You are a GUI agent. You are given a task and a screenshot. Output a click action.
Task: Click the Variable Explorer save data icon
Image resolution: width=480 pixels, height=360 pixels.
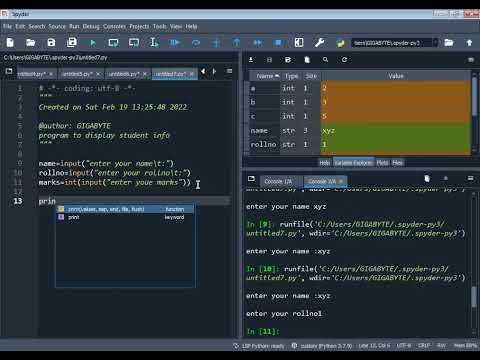[270, 60]
